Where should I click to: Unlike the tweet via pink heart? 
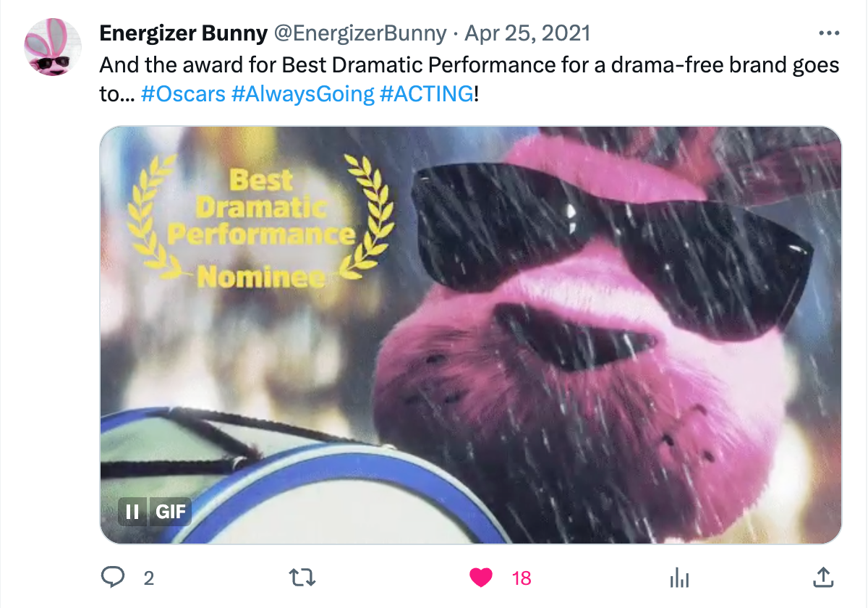click(481, 577)
